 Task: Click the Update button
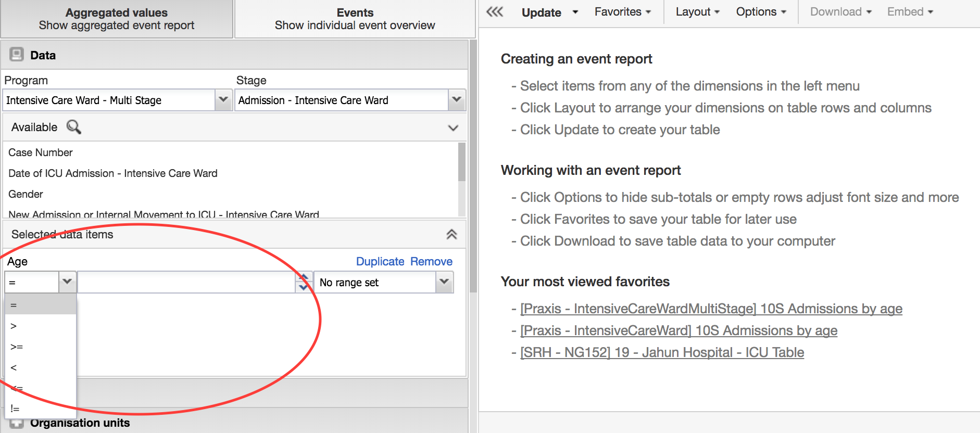tap(542, 12)
